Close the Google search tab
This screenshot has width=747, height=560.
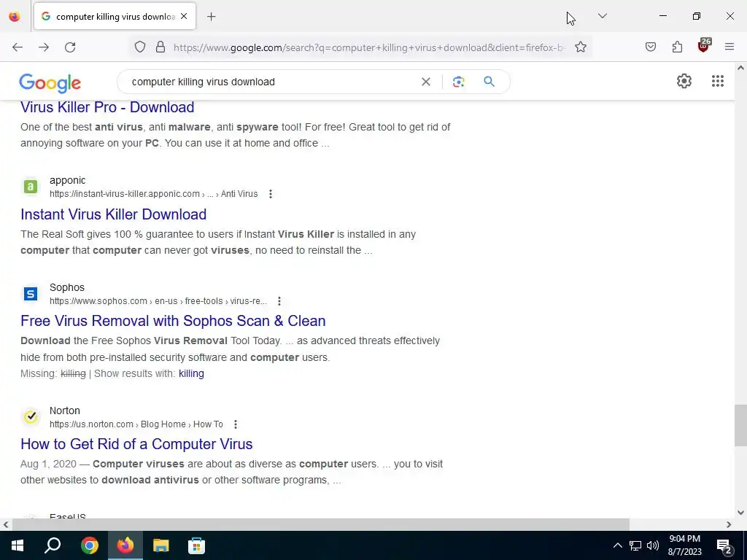pos(184,17)
